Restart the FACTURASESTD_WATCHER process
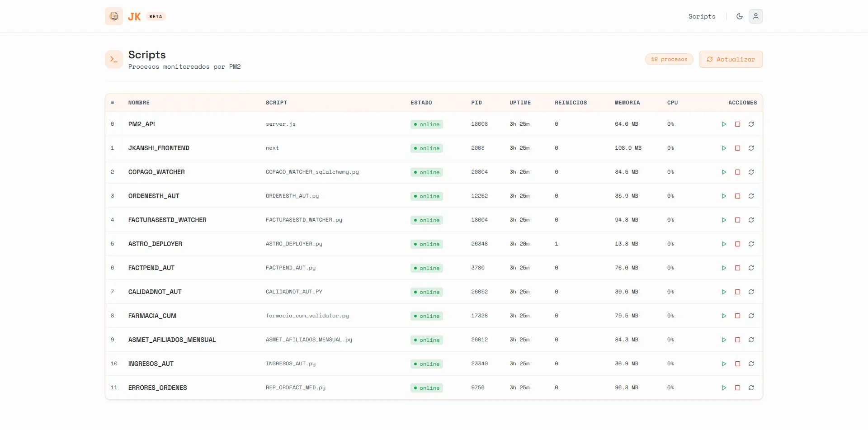This screenshot has height=430, width=868. click(x=751, y=220)
